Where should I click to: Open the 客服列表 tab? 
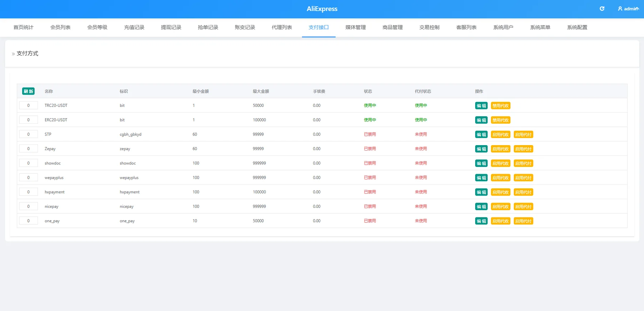click(466, 27)
